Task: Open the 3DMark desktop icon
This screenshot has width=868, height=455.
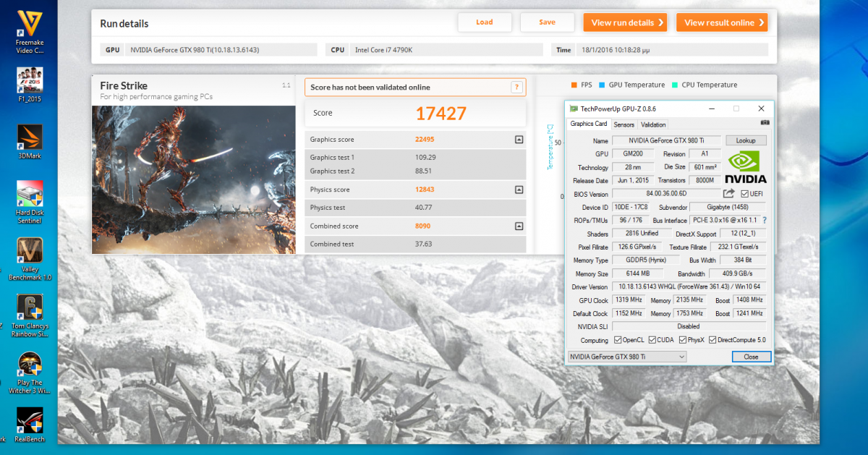Action: [x=30, y=141]
